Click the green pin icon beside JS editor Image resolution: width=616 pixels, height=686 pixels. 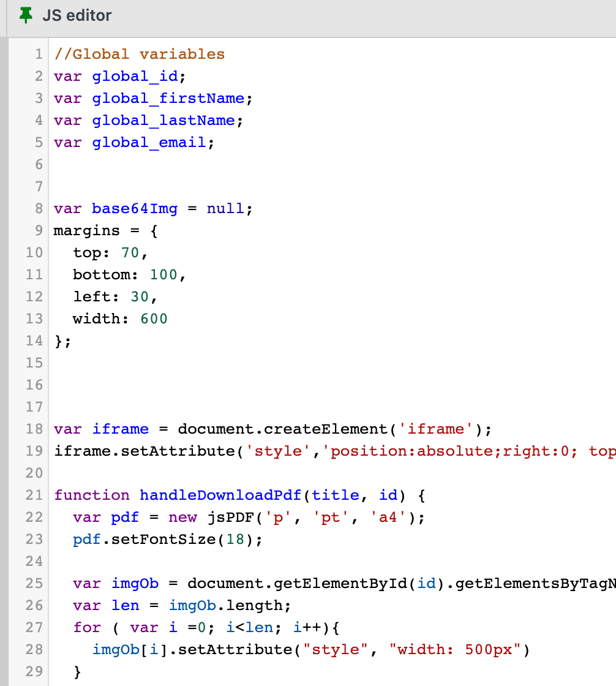[x=26, y=15]
